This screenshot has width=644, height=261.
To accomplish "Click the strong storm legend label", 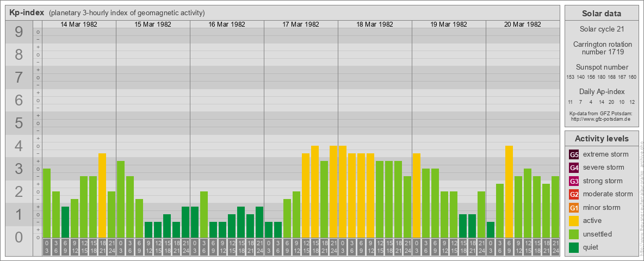I will pos(603,181).
